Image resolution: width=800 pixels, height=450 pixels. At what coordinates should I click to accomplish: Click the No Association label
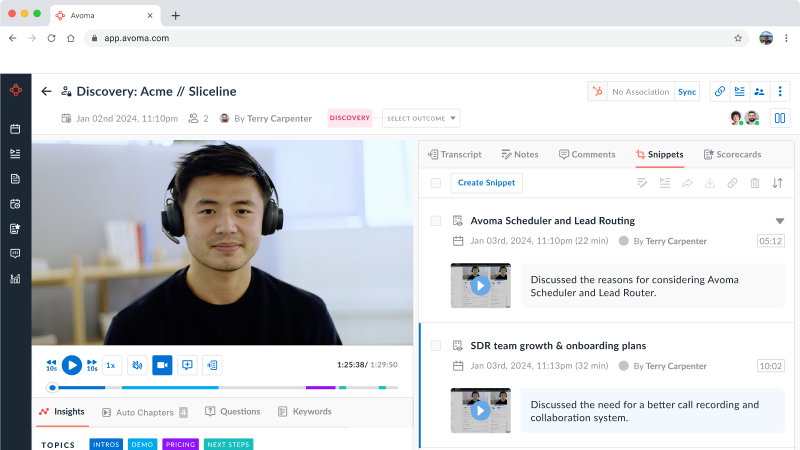[640, 92]
